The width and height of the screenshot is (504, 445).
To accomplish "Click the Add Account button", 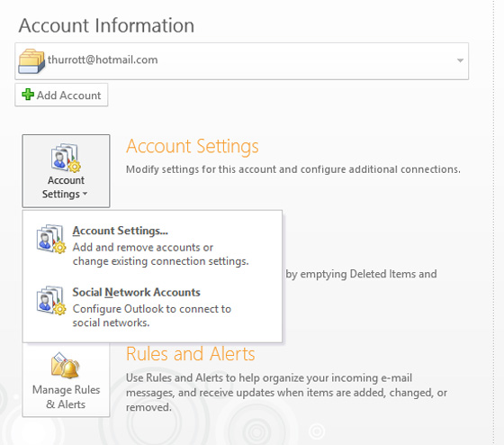I will click(61, 95).
